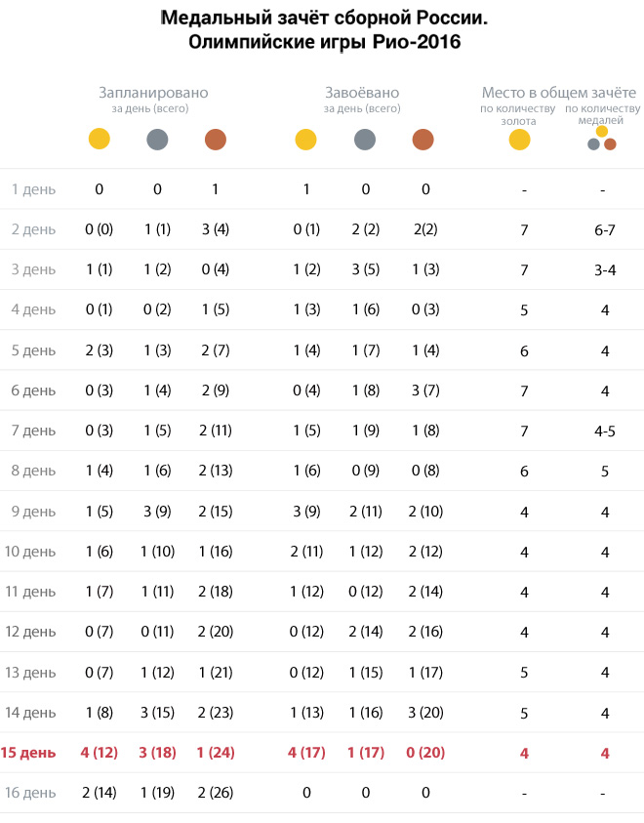Click the '2 (26)' planned bronze cell
Screen dimensions: 644x823
(x=215, y=793)
